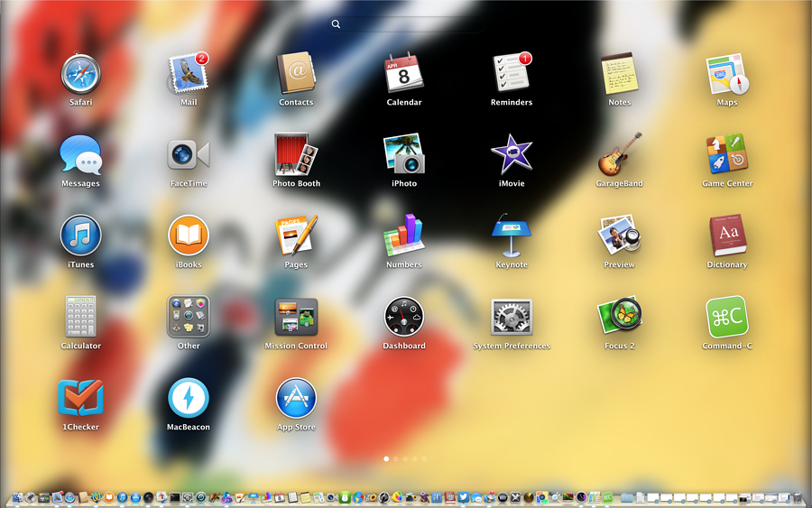Launch Mission Control

pyautogui.click(x=296, y=317)
